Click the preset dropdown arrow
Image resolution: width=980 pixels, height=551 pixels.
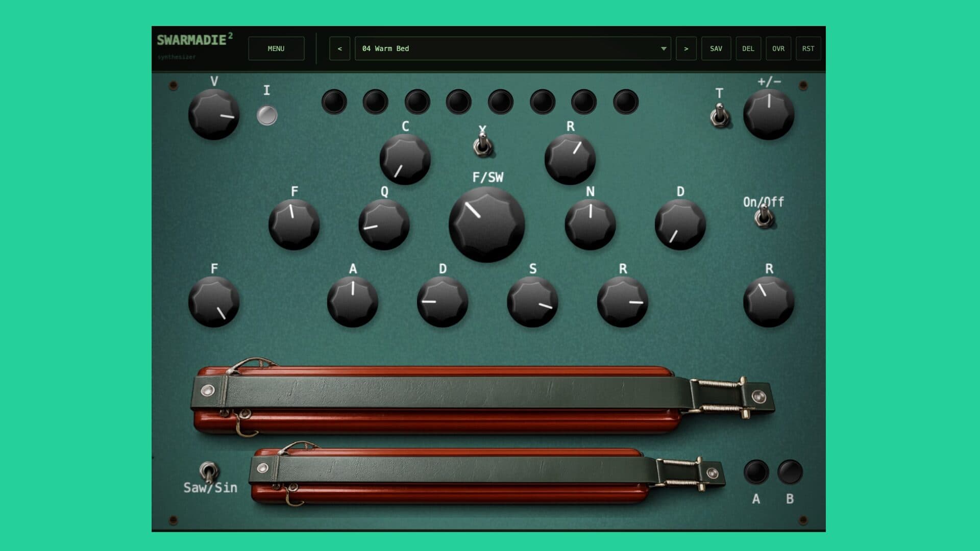coord(664,48)
